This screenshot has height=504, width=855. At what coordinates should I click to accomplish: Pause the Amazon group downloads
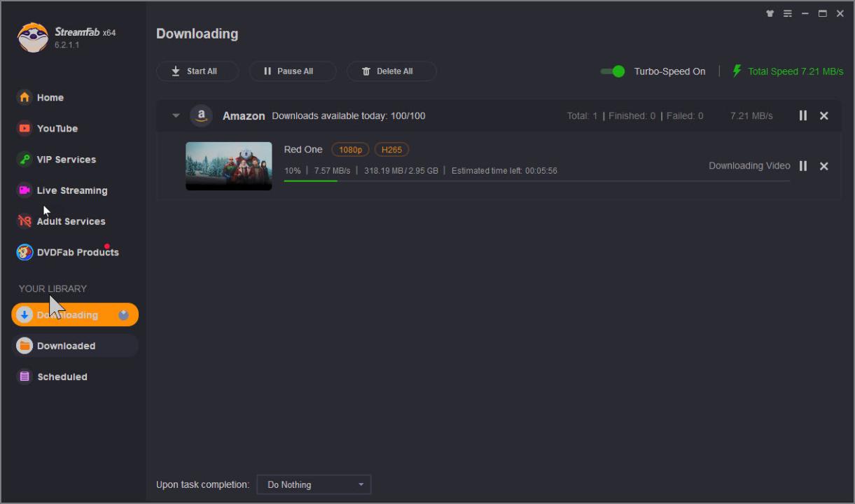[803, 115]
